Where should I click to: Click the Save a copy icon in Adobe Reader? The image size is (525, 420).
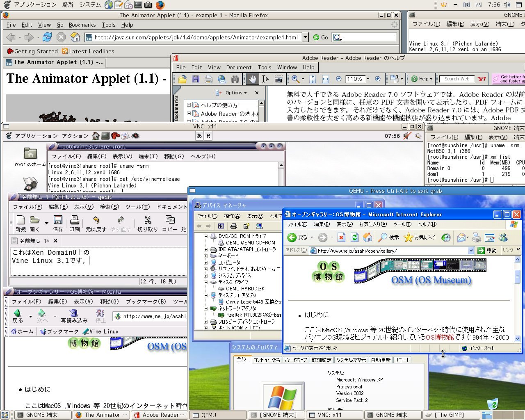tap(195, 79)
